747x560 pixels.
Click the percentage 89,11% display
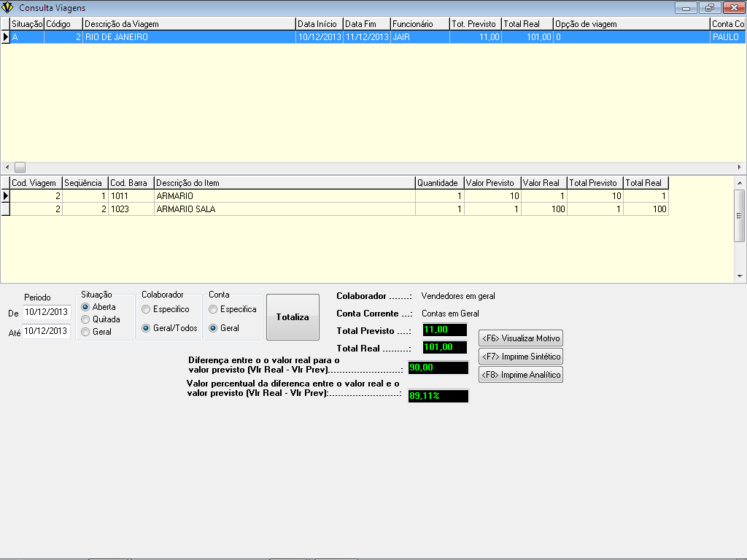pyautogui.click(x=438, y=396)
